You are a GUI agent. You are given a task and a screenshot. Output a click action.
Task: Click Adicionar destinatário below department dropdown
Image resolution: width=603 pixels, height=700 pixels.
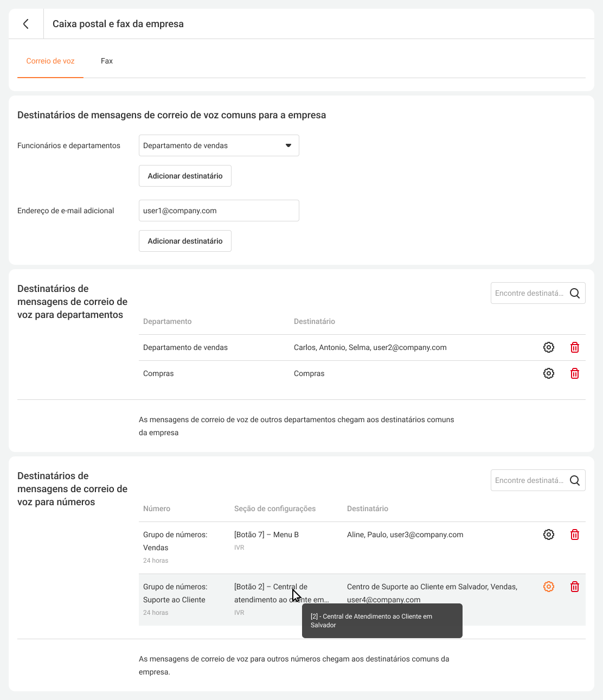(x=185, y=176)
